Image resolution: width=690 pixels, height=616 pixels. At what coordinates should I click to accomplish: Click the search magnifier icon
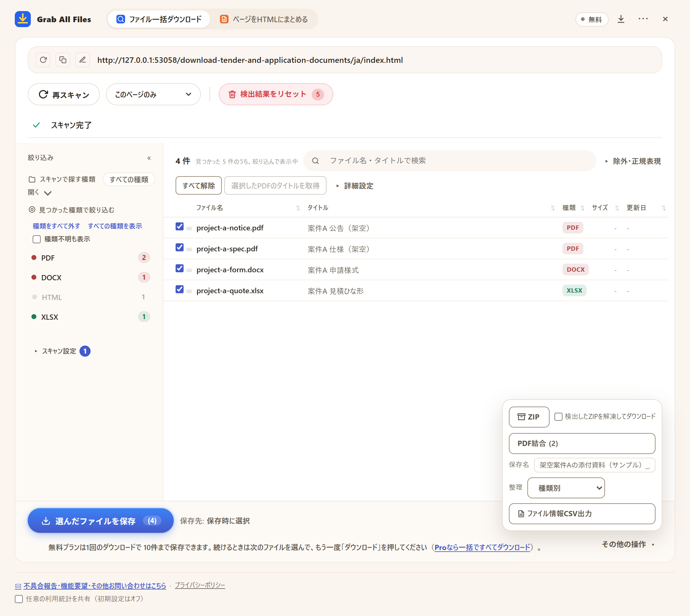[x=315, y=161]
